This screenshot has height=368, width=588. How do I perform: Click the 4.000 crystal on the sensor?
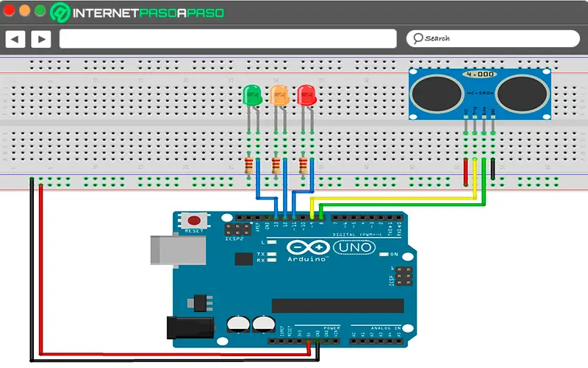480,74
